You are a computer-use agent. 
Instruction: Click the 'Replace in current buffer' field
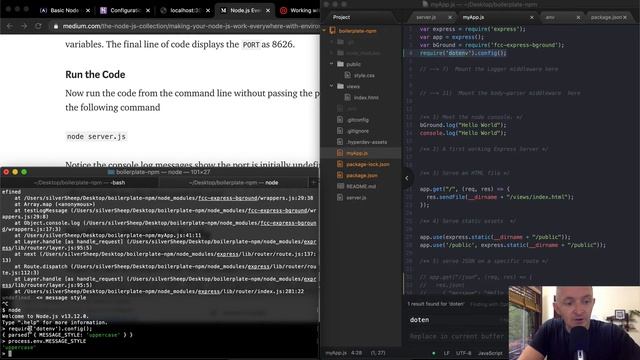456,336
